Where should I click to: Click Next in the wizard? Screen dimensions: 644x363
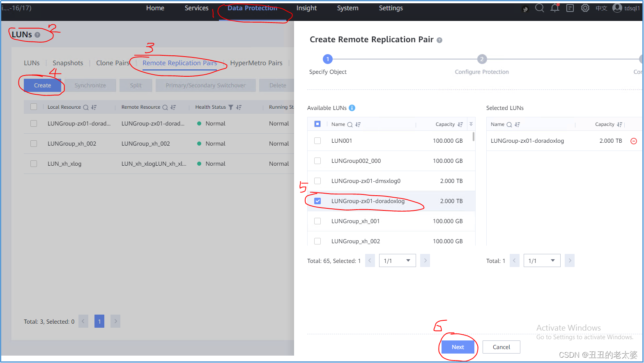point(458,347)
